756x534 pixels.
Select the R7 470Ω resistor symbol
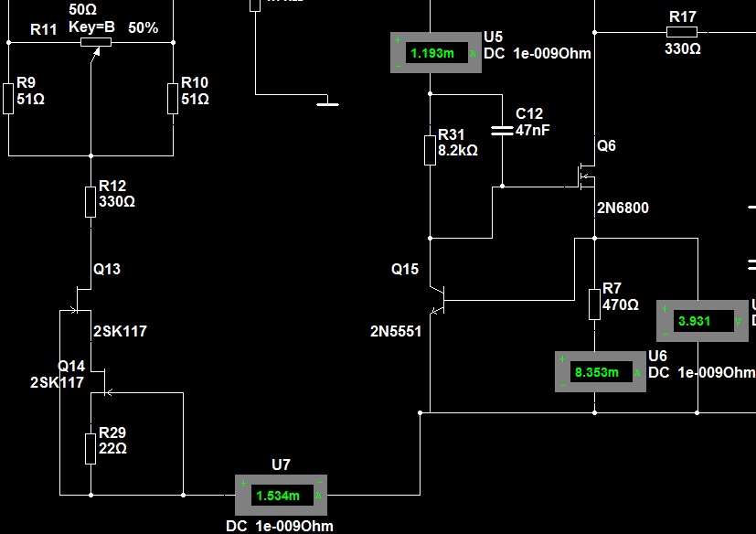tap(594, 304)
